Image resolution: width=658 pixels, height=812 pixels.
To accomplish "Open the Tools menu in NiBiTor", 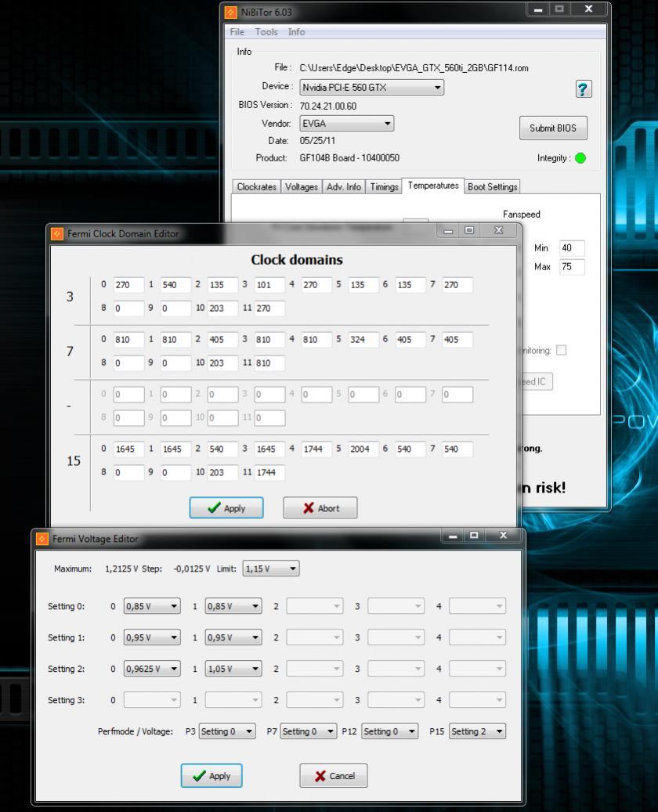I will pos(266,31).
